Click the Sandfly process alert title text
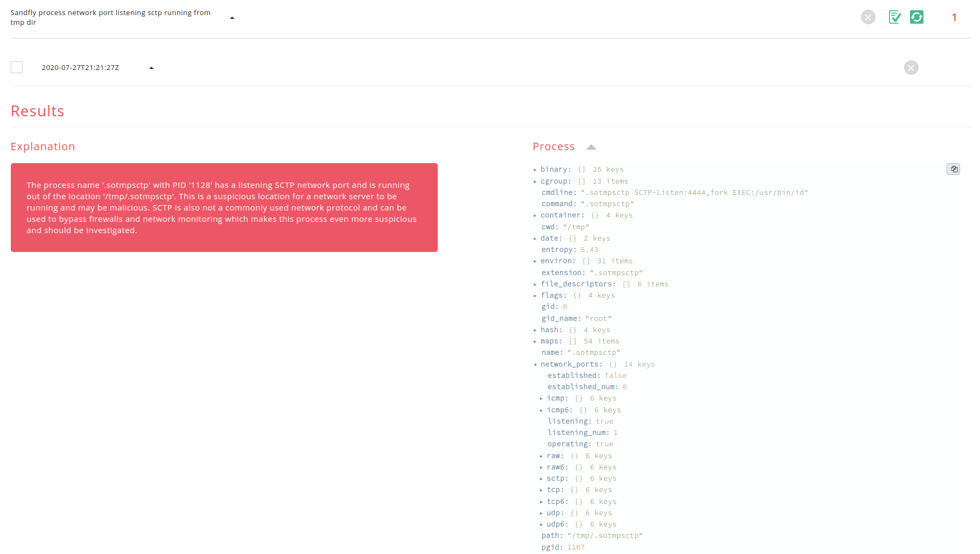The height and width of the screenshot is (554, 980). pyautogui.click(x=110, y=17)
